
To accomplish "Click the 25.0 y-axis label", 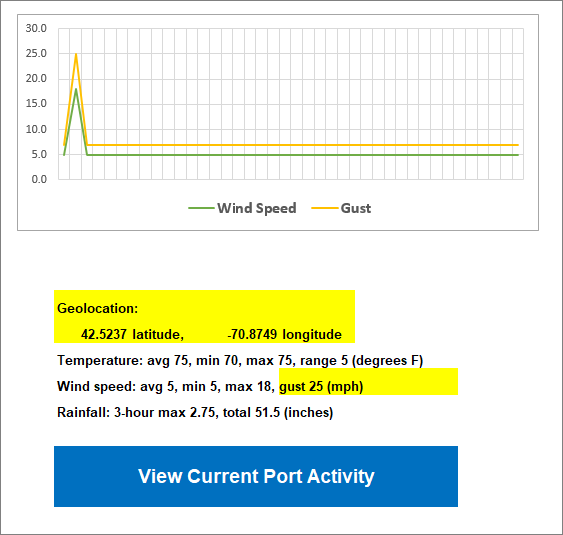I will [x=36, y=54].
